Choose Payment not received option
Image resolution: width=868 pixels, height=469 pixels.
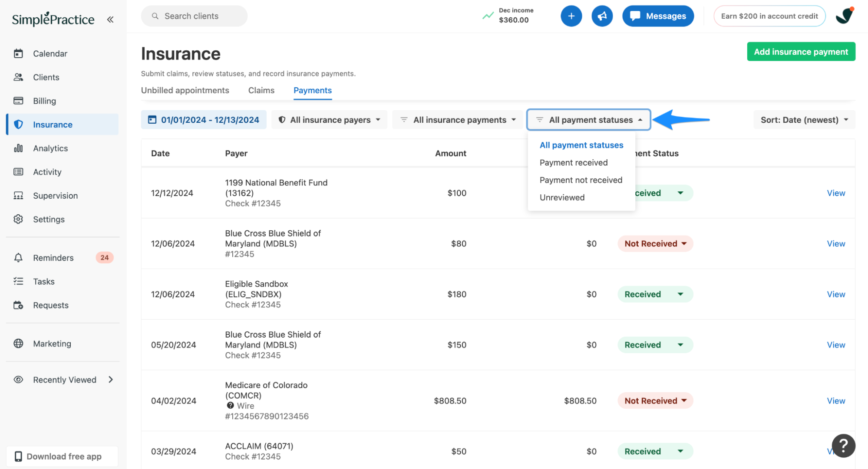pyautogui.click(x=581, y=180)
